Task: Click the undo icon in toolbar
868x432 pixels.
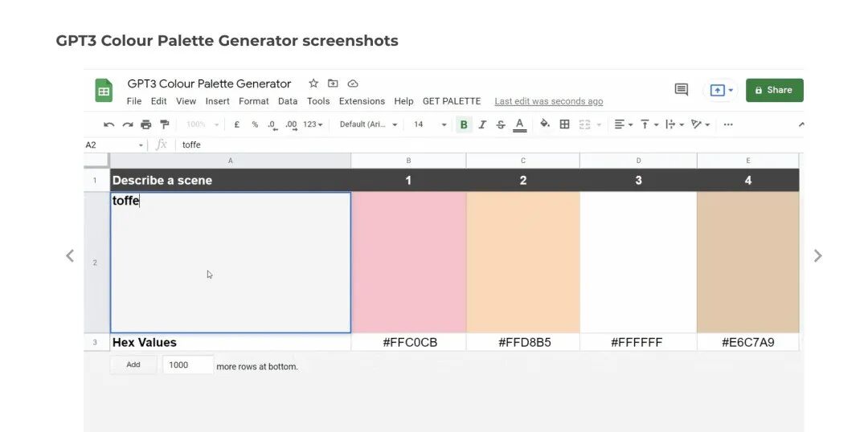Action: tap(109, 124)
